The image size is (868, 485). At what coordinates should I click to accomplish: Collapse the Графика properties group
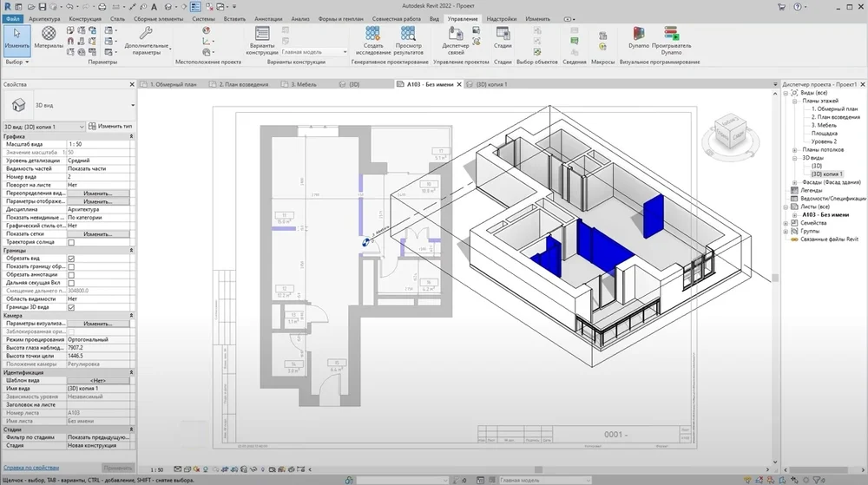[131, 136]
